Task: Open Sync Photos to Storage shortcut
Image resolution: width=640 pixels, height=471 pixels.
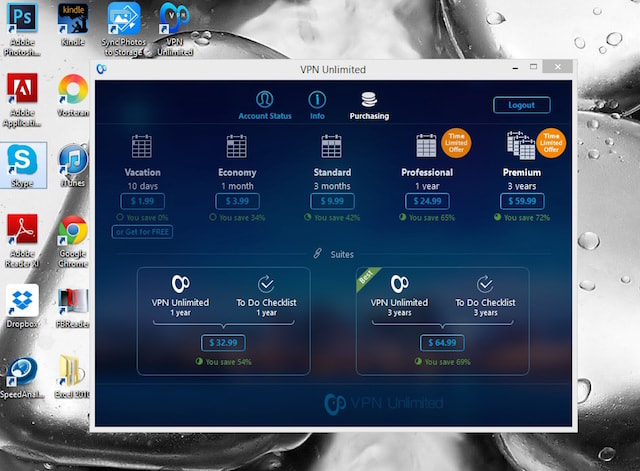Action: tap(124, 29)
